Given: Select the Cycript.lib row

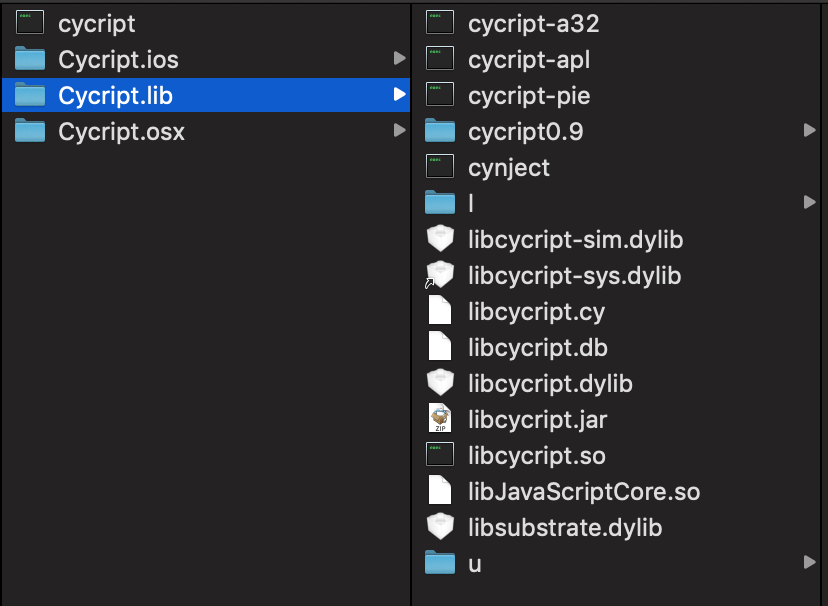Looking at the screenshot, I should [206, 95].
